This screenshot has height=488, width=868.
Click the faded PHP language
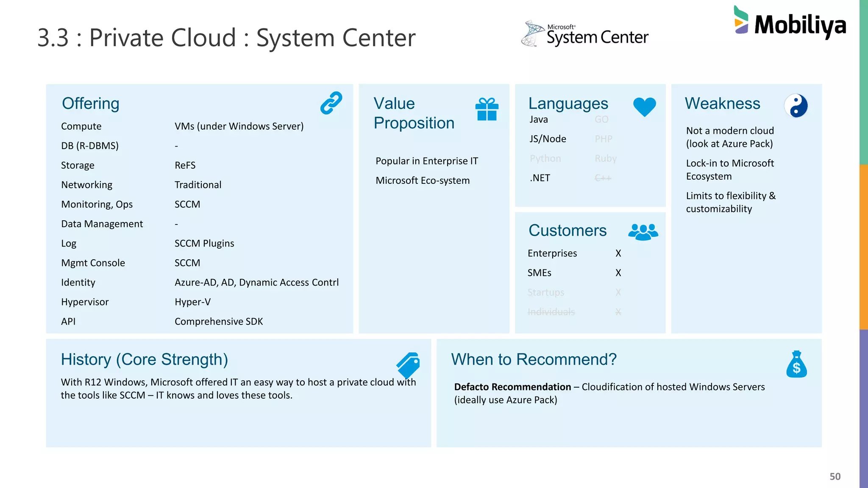point(604,139)
